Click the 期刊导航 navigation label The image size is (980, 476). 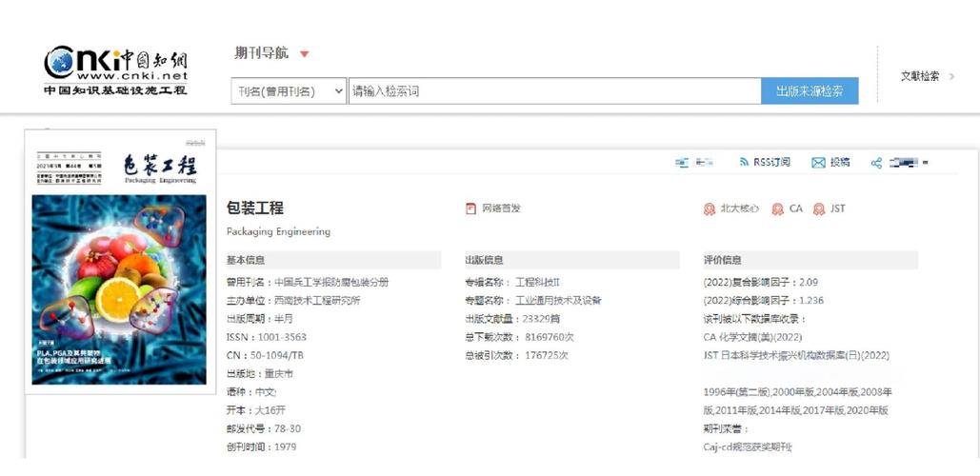[x=261, y=53]
